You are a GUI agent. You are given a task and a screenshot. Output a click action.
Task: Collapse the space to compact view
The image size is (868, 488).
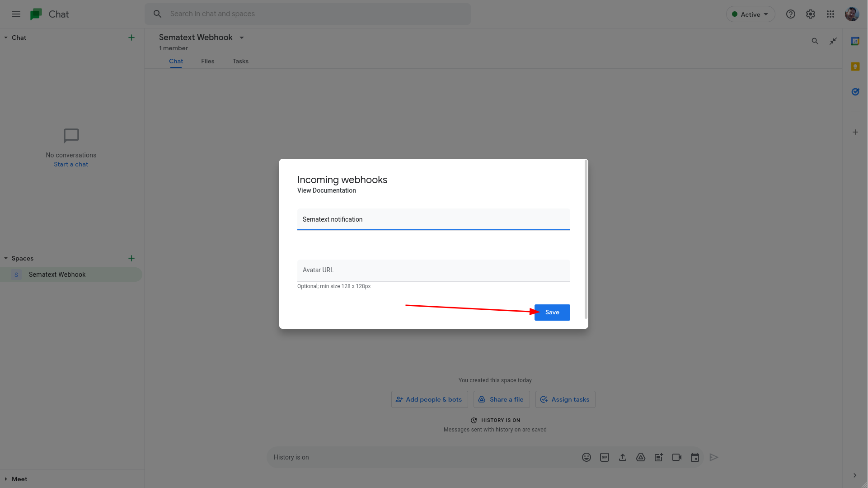pyautogui.click(x=833, y=41)
